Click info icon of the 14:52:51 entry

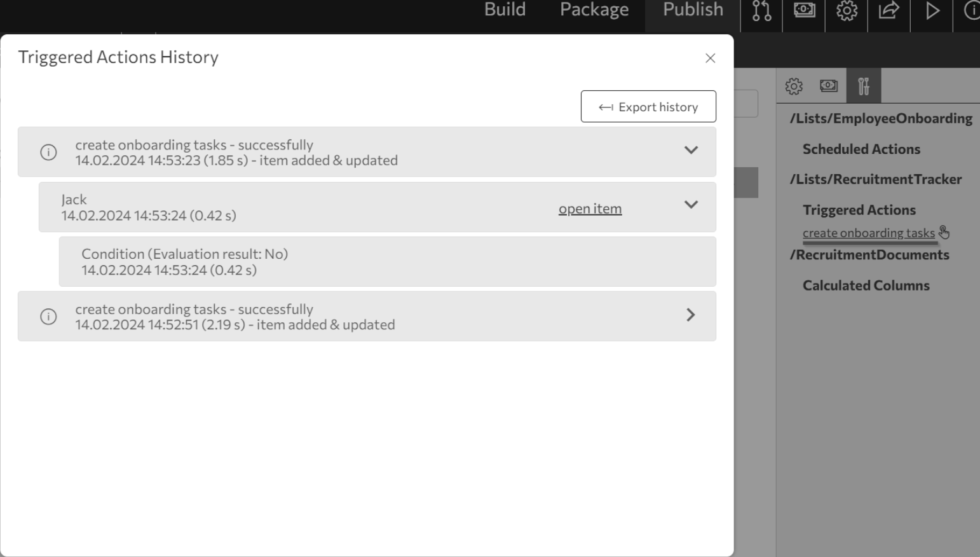pos(48,317)
